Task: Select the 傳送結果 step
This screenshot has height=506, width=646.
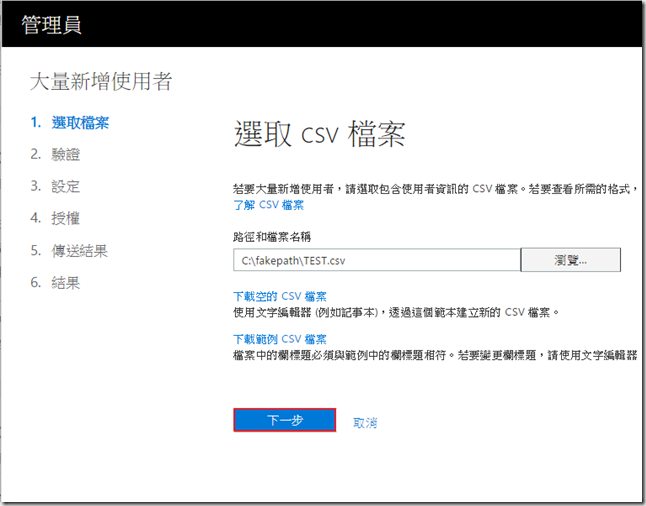Action: tap(79, 250)
